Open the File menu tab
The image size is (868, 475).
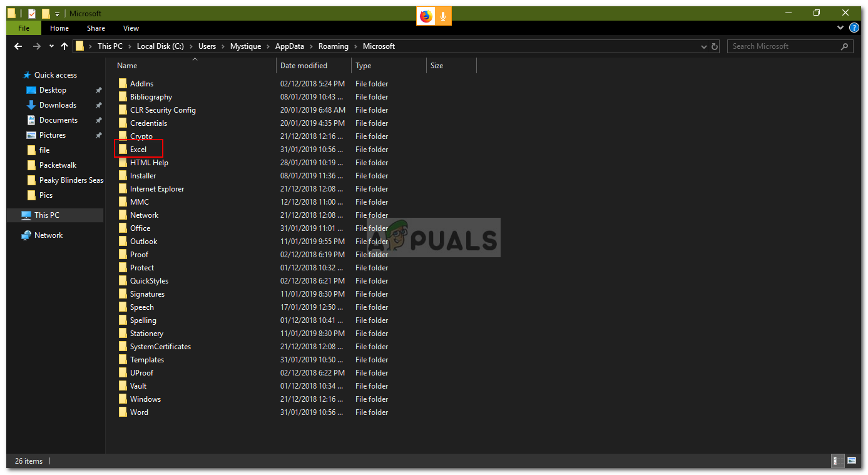click(x=24, y=28)
